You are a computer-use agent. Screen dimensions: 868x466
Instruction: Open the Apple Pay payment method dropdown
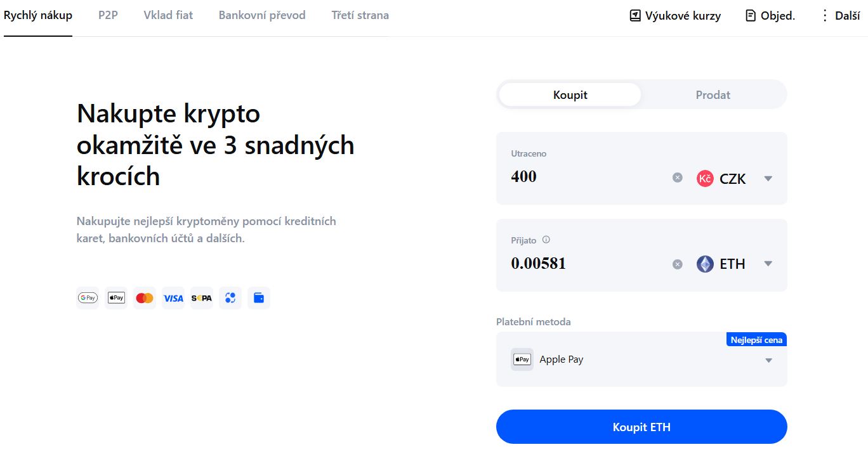point(768,359)
